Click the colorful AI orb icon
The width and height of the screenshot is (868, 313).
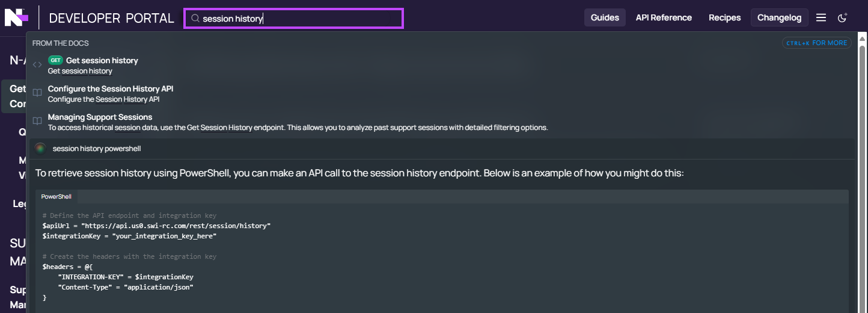click(40, 148)
